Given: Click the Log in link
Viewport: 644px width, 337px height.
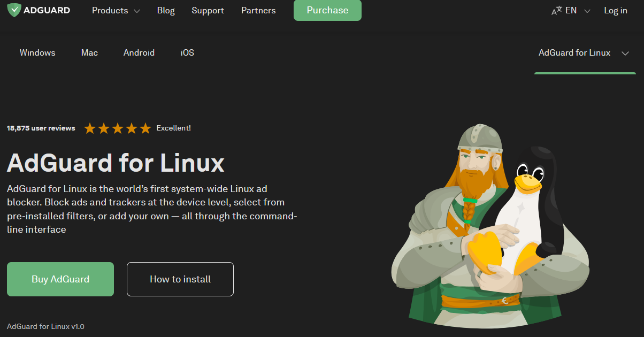Looking at the screenshot, I should [615, 11].
